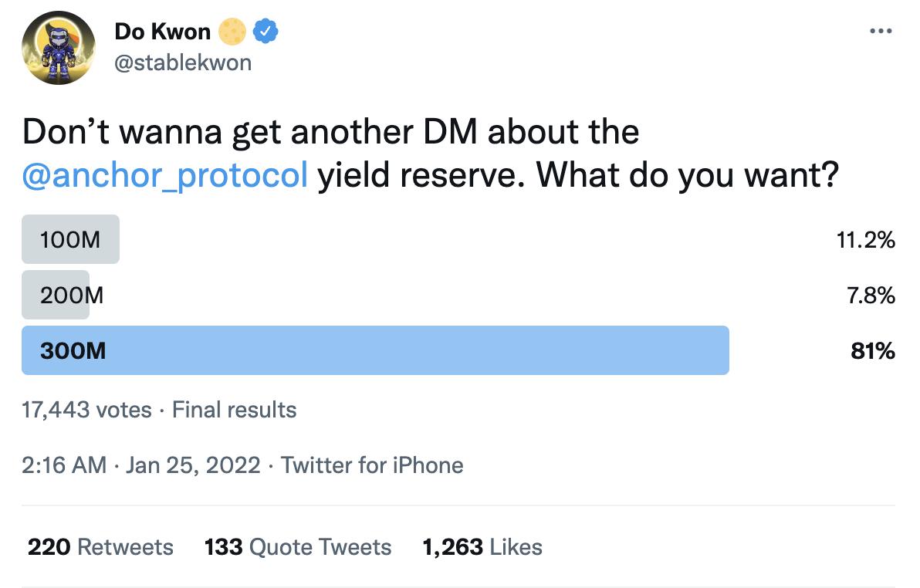Click the 81% poll result
This screenshot has width=920, height=588.
click(x=873, y=351)
